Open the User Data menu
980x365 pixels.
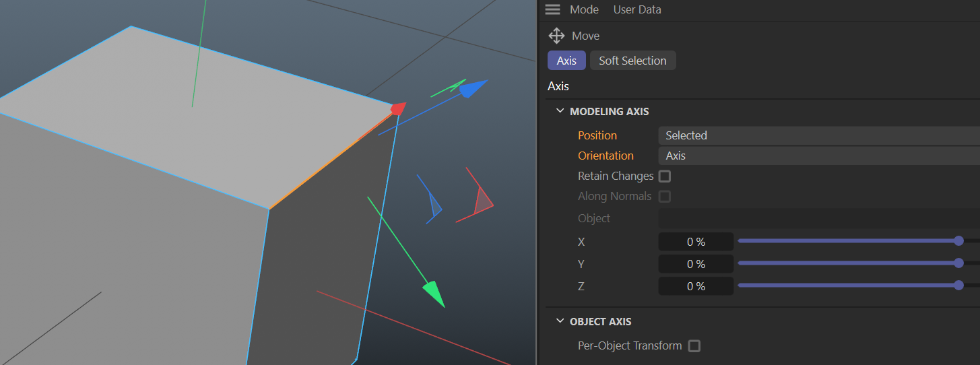(636, 9)
